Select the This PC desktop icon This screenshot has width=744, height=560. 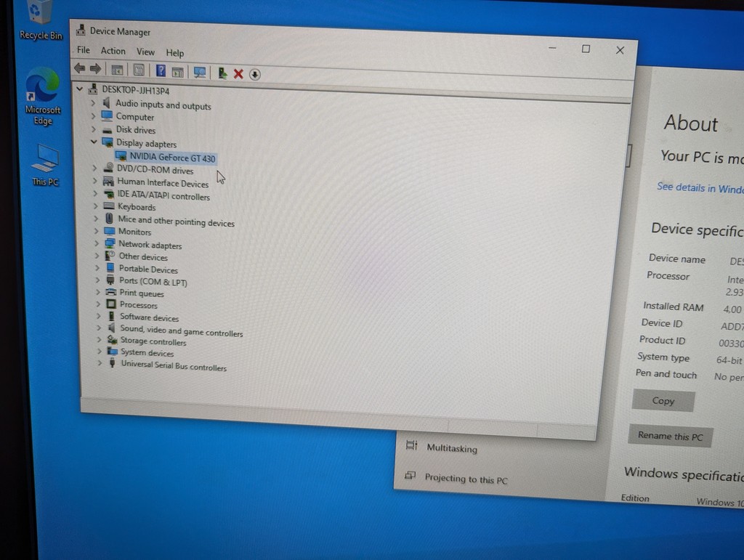click(45, 165)
